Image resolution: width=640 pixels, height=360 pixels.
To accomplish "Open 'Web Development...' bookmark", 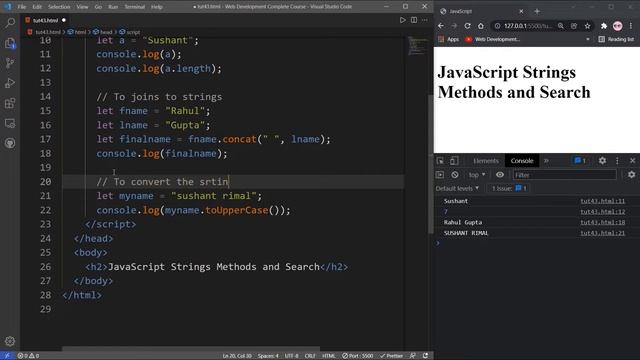I will [492, 39].
